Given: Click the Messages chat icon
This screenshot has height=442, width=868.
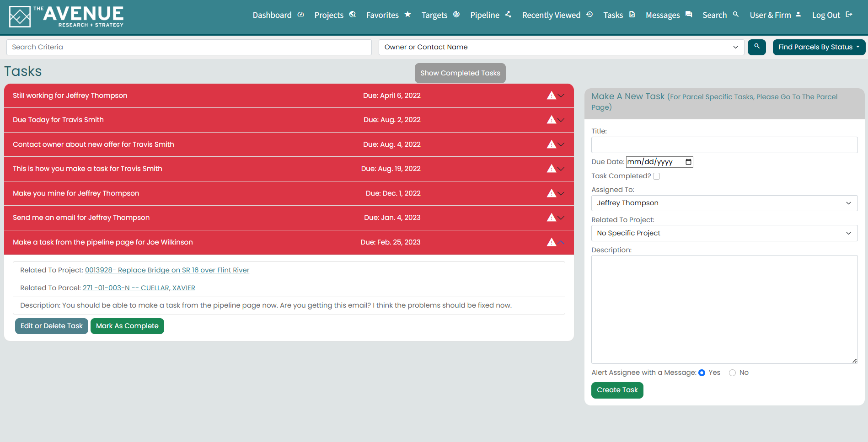Looking at the screenshot, I should [689, 15].
